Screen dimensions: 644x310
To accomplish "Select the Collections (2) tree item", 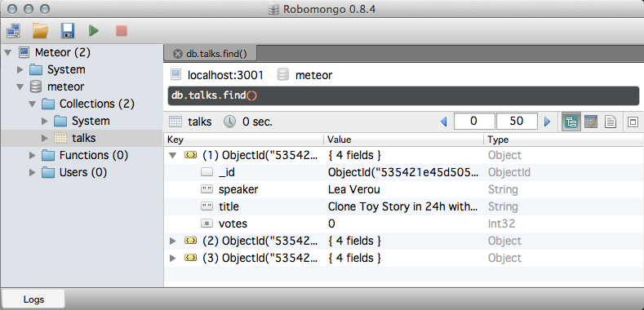I will coord(97,104).
